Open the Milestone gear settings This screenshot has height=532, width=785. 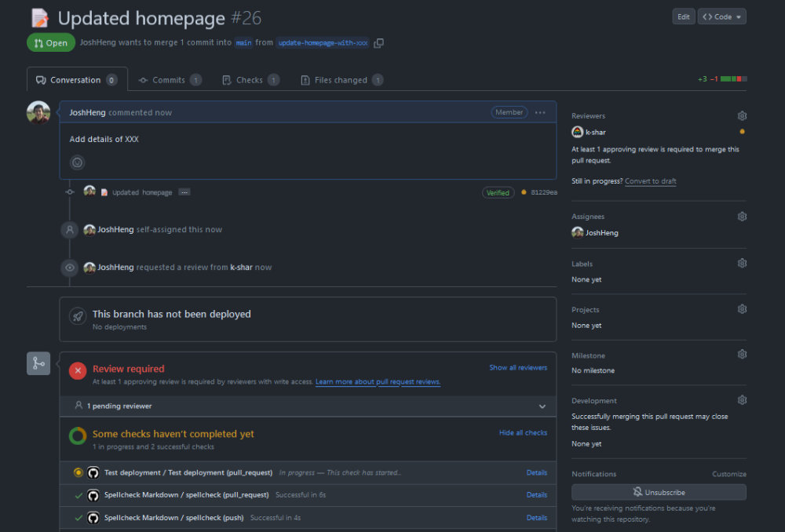click(742, 355)
